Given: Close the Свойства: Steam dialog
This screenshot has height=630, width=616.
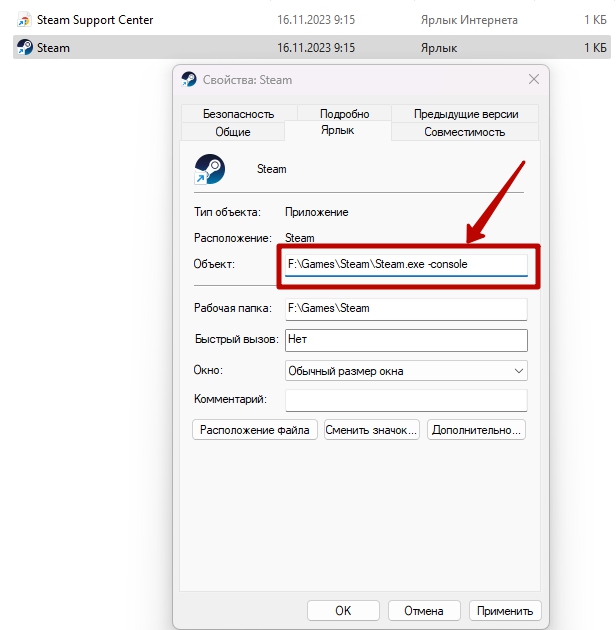Looking at the screenshot, I should [534, 80].
